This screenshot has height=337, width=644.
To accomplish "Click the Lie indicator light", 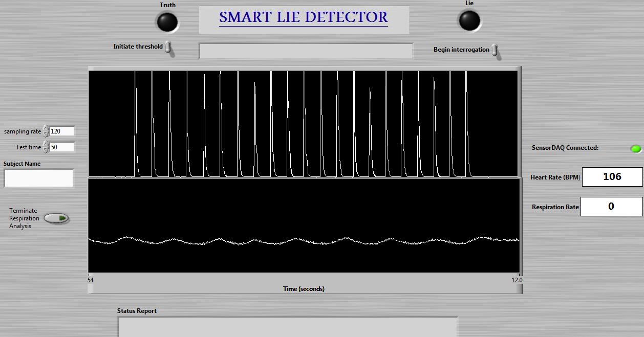I will point(469,20).
